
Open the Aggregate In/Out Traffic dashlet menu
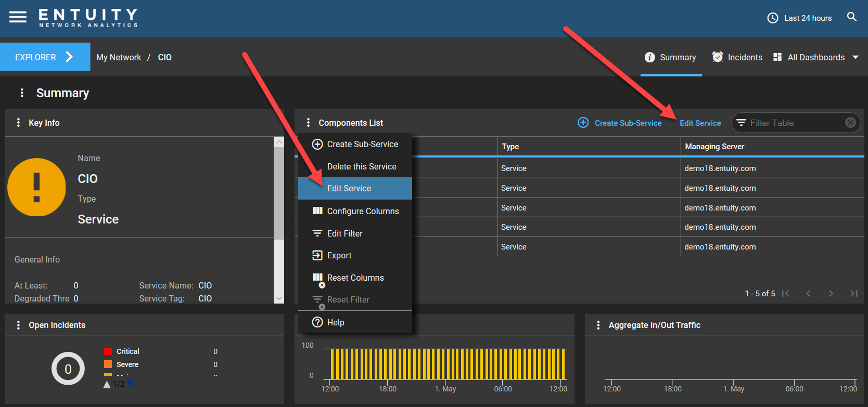coord(598,325)
